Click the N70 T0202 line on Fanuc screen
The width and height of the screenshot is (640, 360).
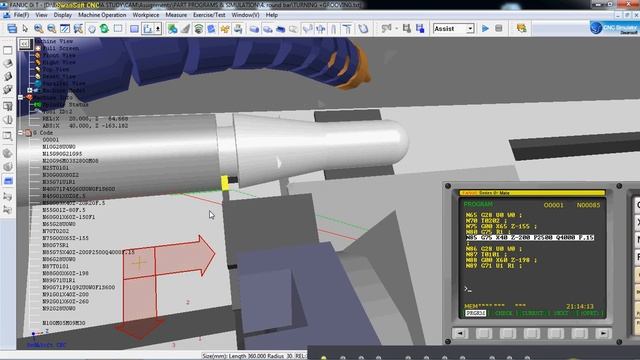click(485, 220)
